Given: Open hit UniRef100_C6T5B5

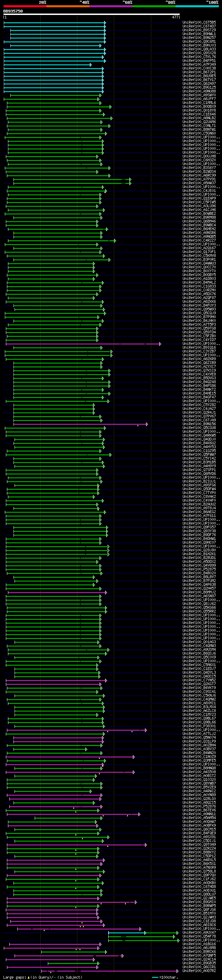Looking at the screenshot, I should [199, 23].
